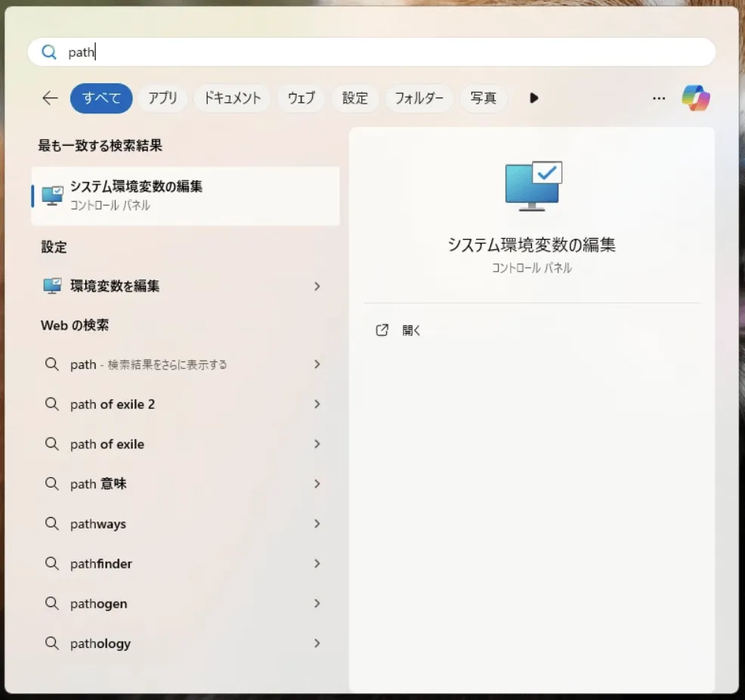Click magnifier icon next to path 意味
The width and height of the screenshot is (745, 700).
pyautogui.click(x=52, y=484)
